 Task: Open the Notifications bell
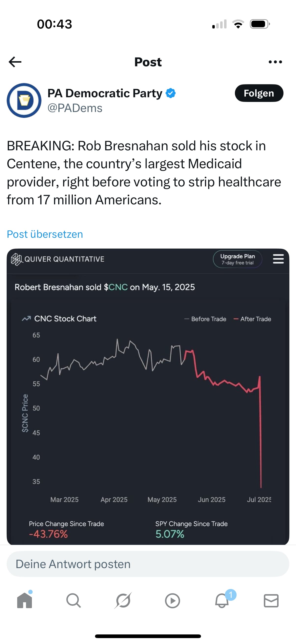pyautogui.click(x=222, y=600)
